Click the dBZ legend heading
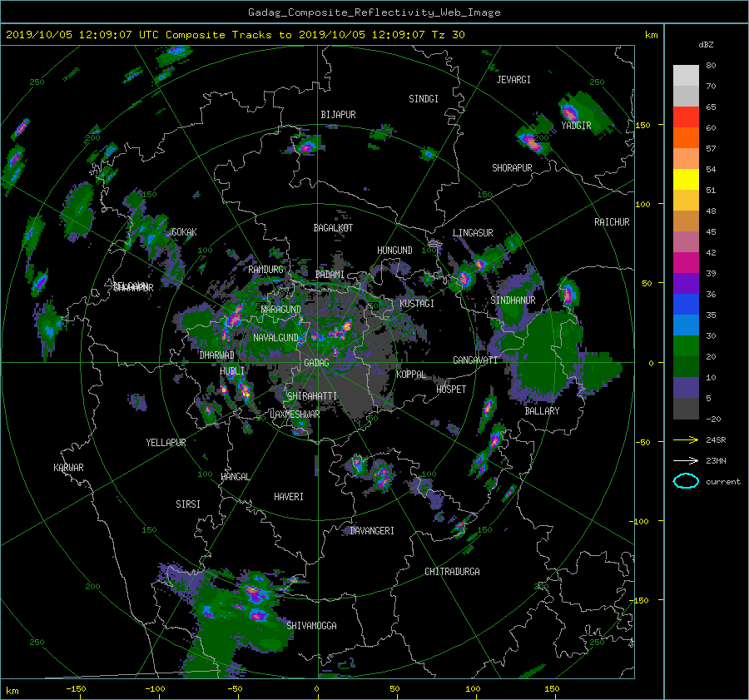 pos(706,45)
